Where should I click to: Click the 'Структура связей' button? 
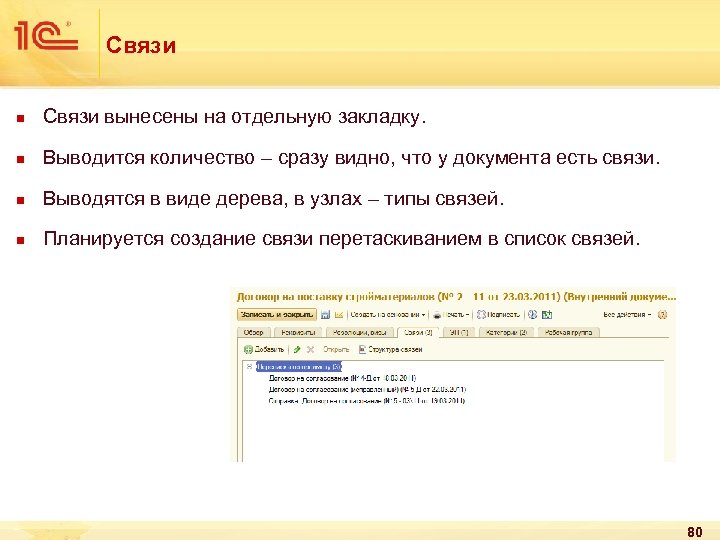point(390,349)
